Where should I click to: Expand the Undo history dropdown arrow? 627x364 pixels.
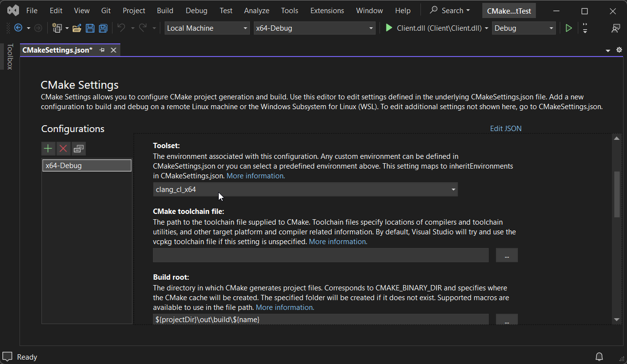(x=133, y=28)
